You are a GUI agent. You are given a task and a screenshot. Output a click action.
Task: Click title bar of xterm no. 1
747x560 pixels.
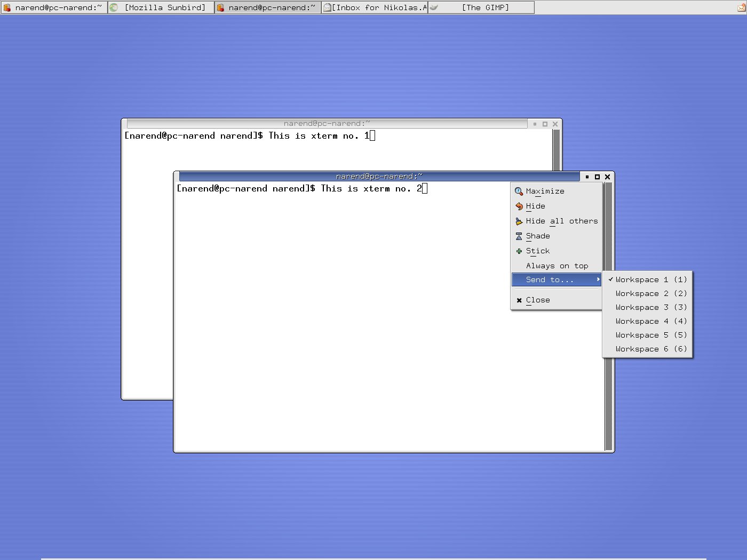point(327,124)
